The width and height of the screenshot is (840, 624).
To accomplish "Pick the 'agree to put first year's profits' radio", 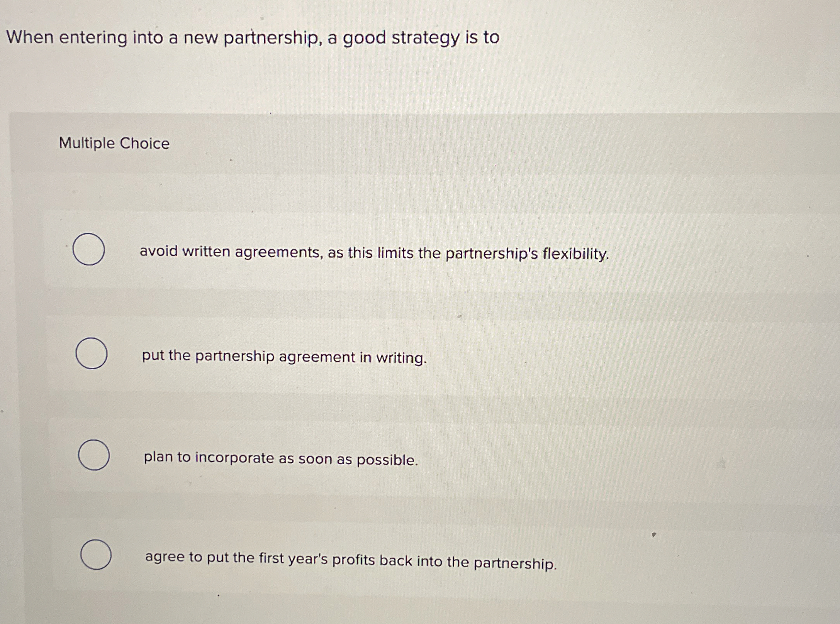I will 96,555.
